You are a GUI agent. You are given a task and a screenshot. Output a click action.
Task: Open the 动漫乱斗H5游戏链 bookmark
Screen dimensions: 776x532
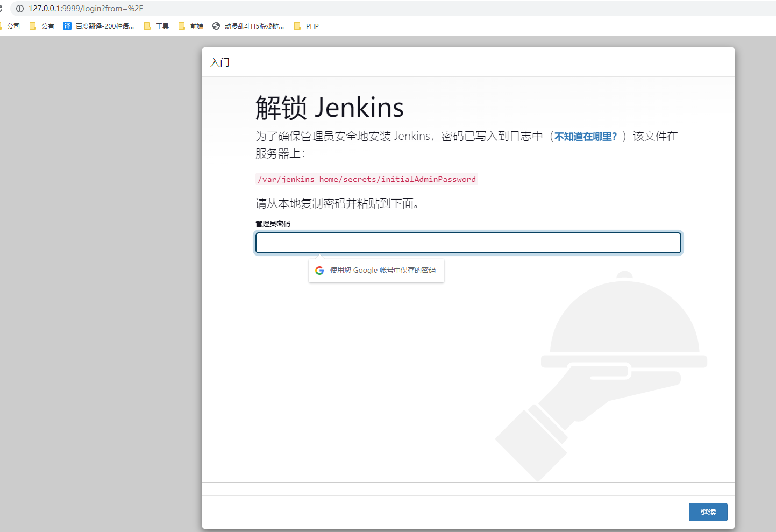[x=248, y=26]
